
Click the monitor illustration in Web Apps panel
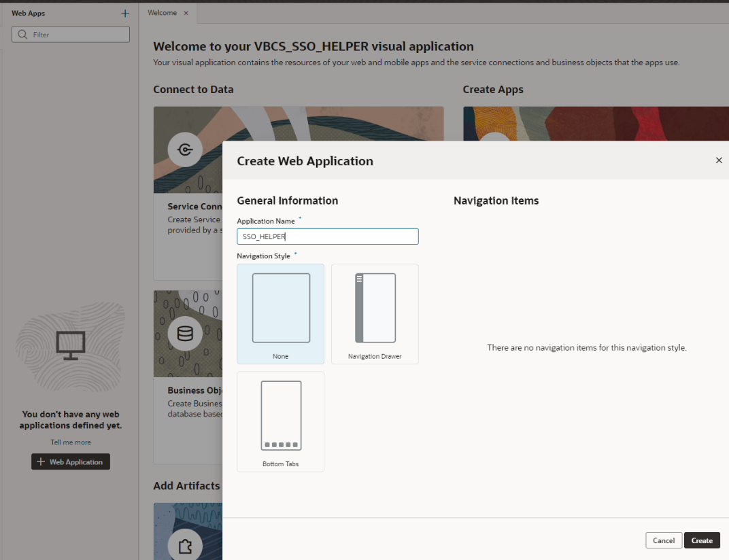(70, 345)
